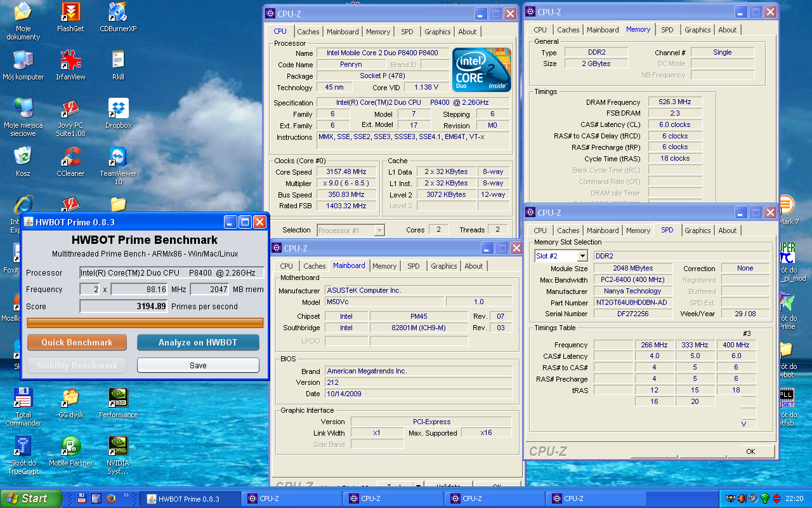Viewport: 812px width, 508px height.
Task: Click the BIOS Date 10/14/2009
Action: click(419, 394)
